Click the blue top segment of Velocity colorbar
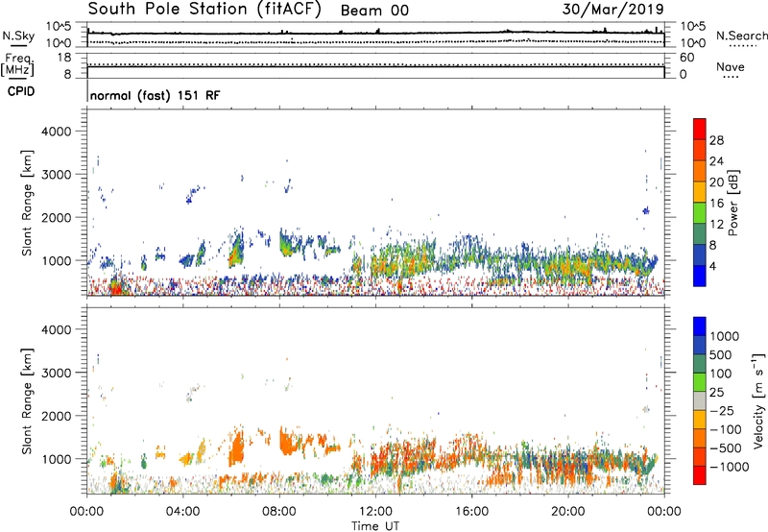Viewport: 768px width, 532px height. tap(700, 326)
